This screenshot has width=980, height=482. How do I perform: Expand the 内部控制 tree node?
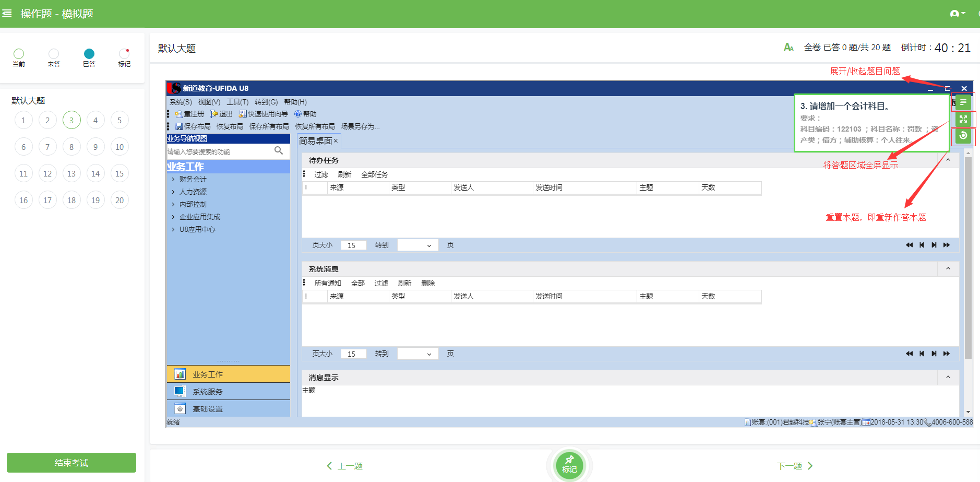coord(173,204)
